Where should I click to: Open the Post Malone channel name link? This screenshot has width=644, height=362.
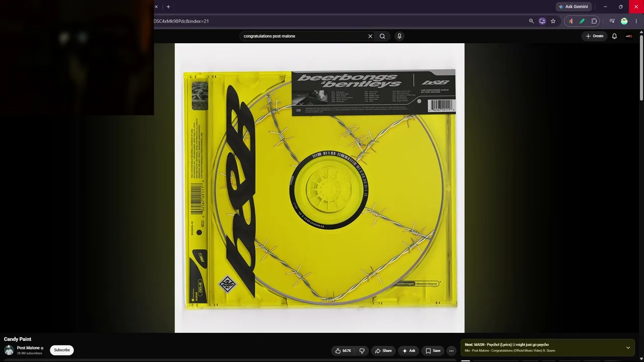coord(28,348)
